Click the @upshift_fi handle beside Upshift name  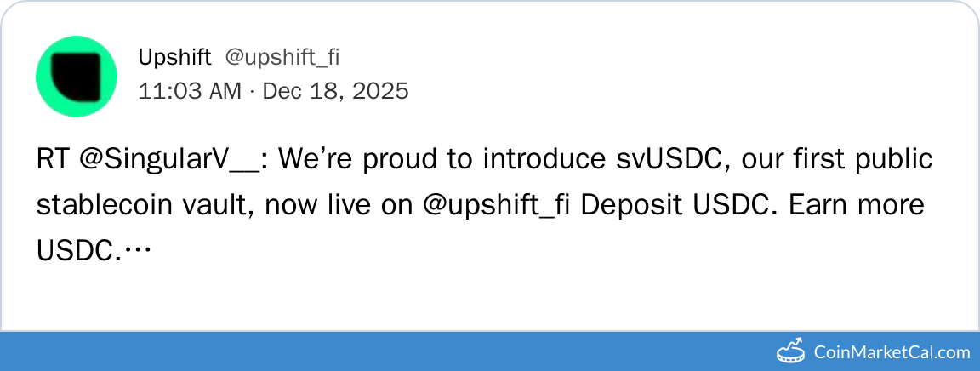[282, 57]
